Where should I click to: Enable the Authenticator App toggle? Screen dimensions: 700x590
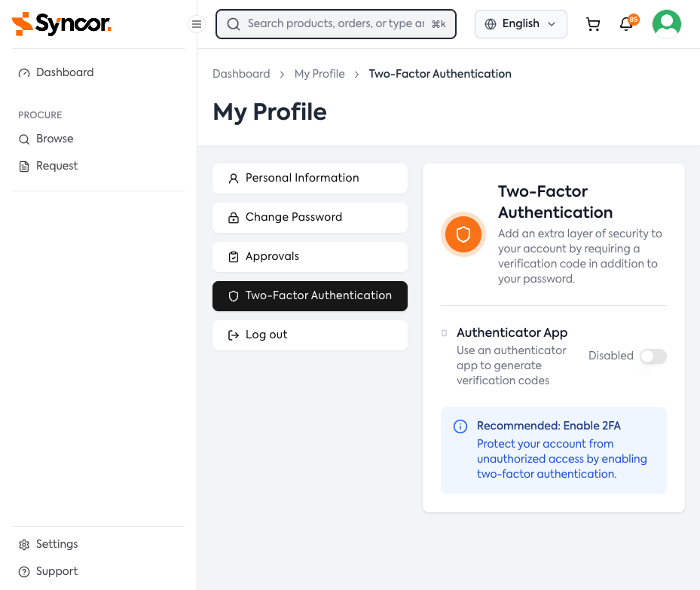click(653, 356)
